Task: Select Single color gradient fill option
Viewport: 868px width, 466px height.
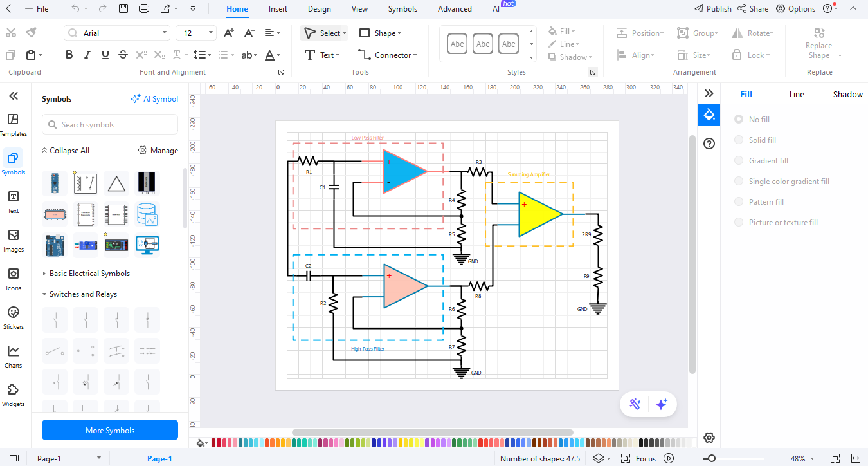Action: [738, 181]
